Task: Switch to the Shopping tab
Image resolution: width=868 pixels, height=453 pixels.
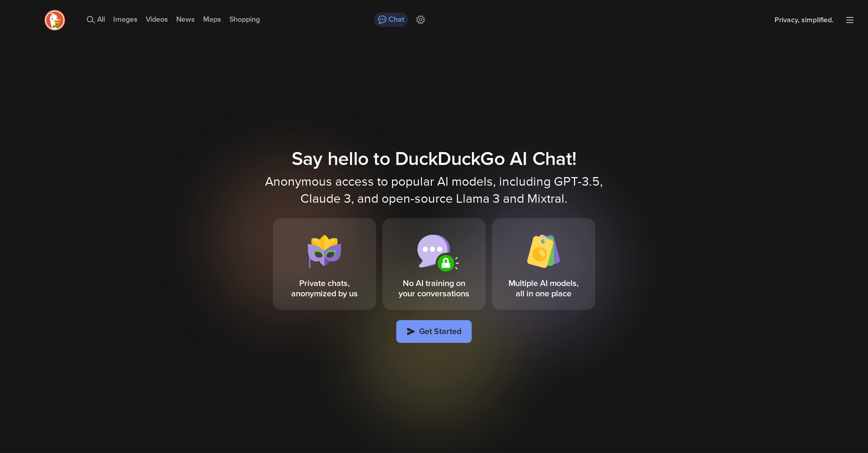Action: coord(244,19)
